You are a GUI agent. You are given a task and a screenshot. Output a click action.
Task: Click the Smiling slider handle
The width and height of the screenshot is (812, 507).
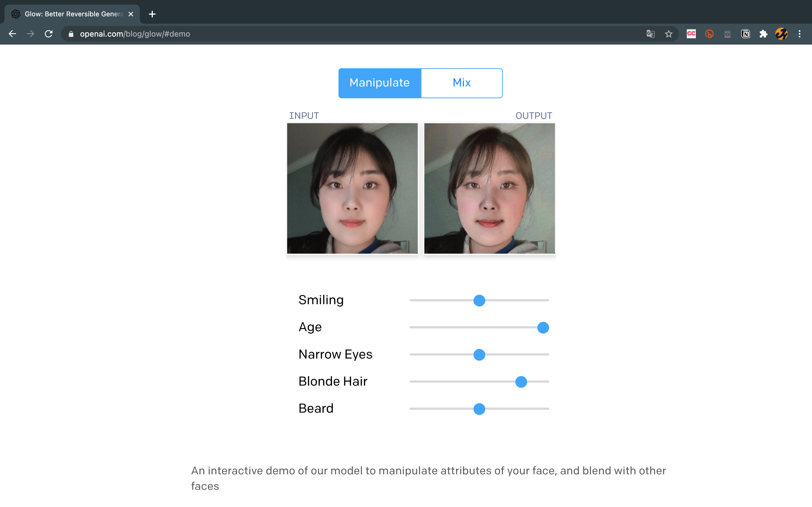(x=479, y=301)
